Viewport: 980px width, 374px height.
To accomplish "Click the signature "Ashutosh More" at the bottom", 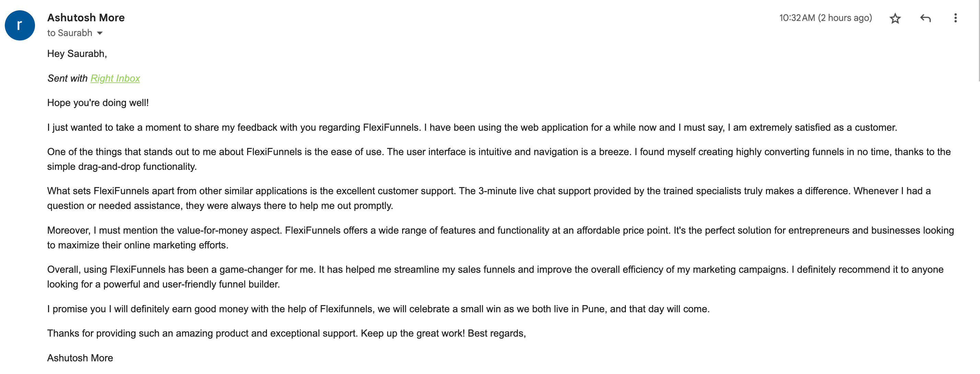I will [80, 358].
